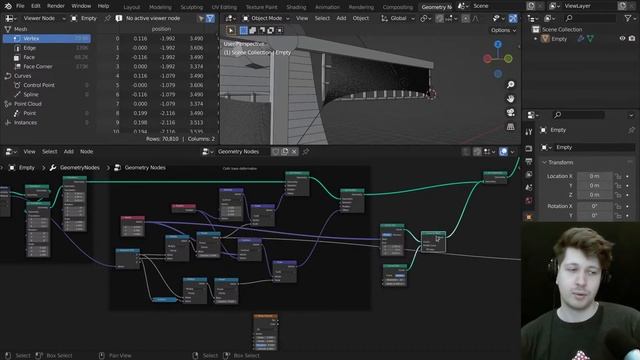Expand the Empty object in outliner

click(536, 39)
